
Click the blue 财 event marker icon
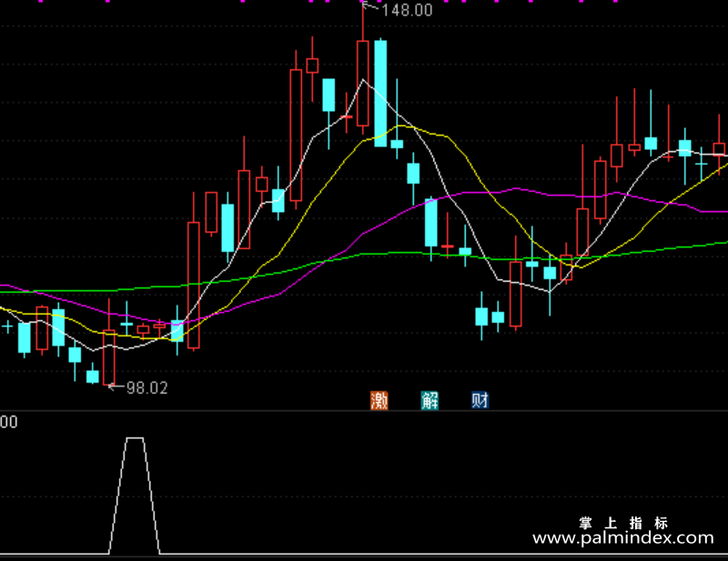pos(480,400)
